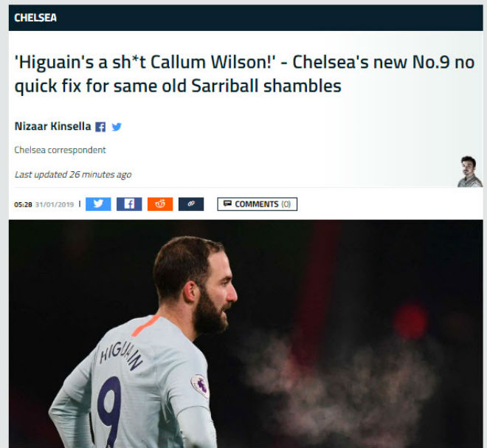Screen dimensions: 487x448
Task: Click the Higuain article headline
Action: point(244,74)
